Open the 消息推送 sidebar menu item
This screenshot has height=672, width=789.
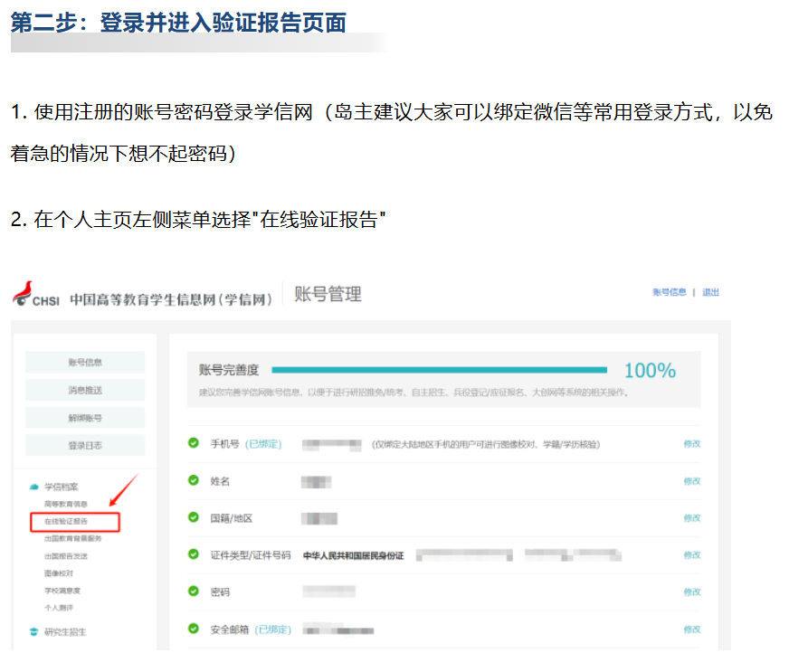click(x=85, y=390)
